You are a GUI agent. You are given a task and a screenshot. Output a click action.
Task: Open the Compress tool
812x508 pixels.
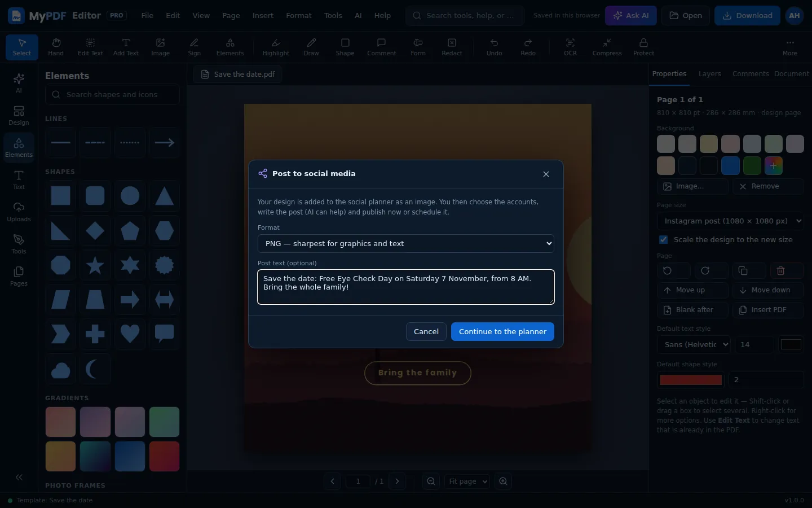pyautogui.click(x=607, y=47)
